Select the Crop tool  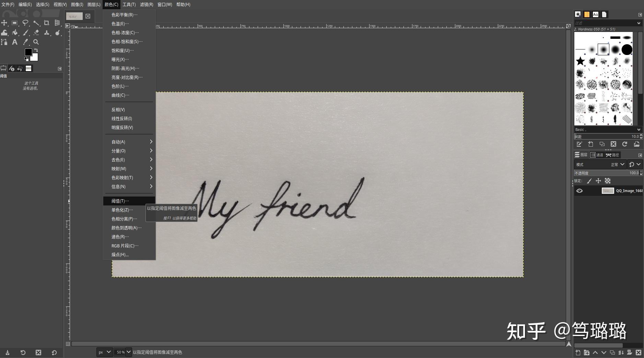[47, 23]
